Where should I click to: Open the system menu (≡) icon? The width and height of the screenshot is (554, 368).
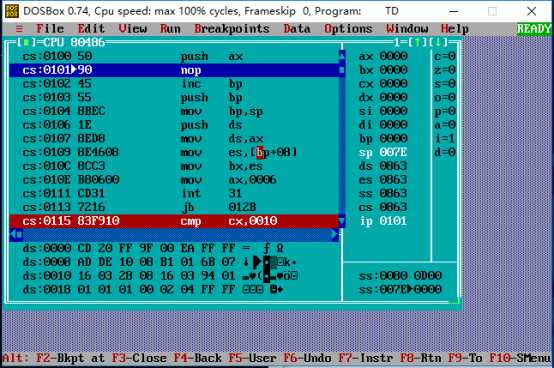[x=19, y=29]
